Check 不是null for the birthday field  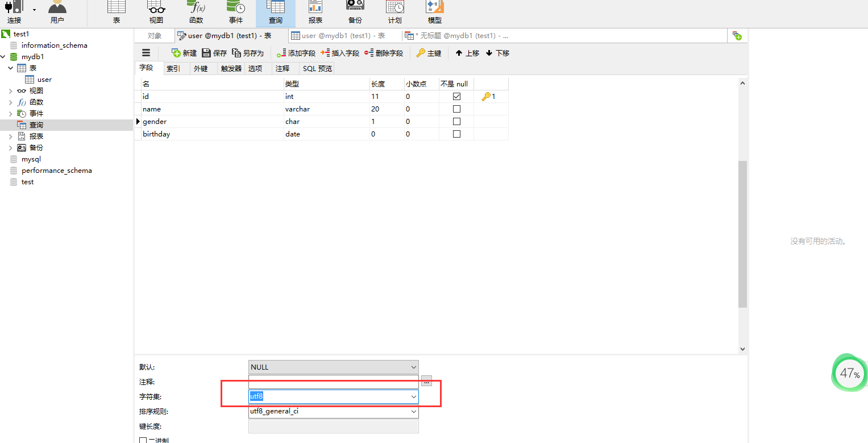(456, 134)
